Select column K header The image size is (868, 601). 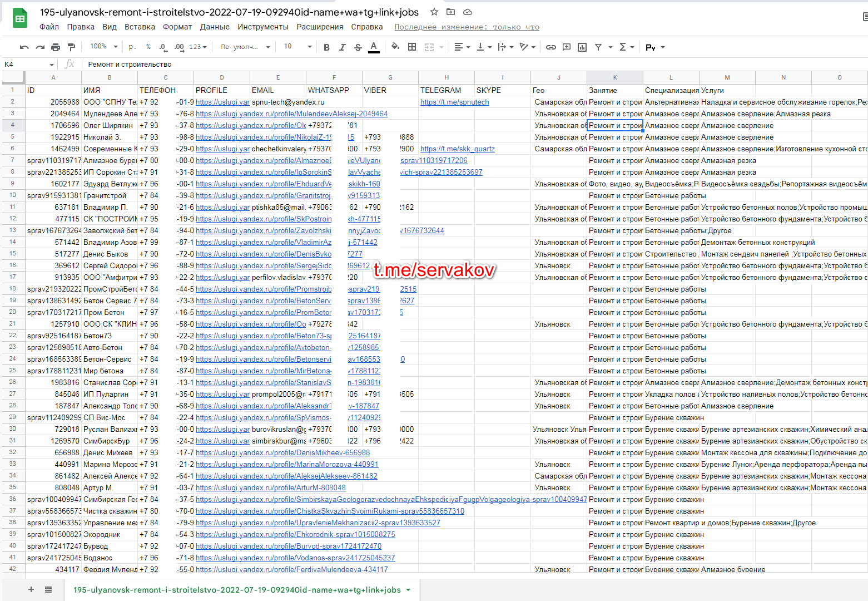615,77
